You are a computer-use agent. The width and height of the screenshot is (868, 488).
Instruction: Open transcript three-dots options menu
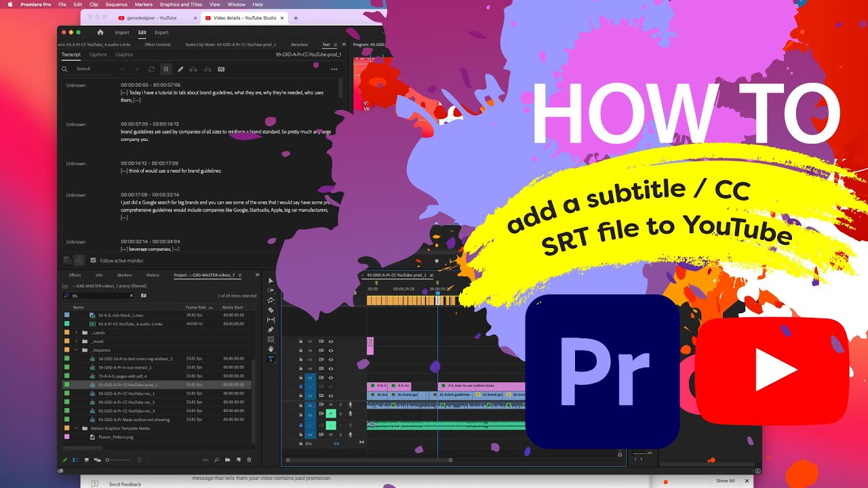click(x=334, y=69)
